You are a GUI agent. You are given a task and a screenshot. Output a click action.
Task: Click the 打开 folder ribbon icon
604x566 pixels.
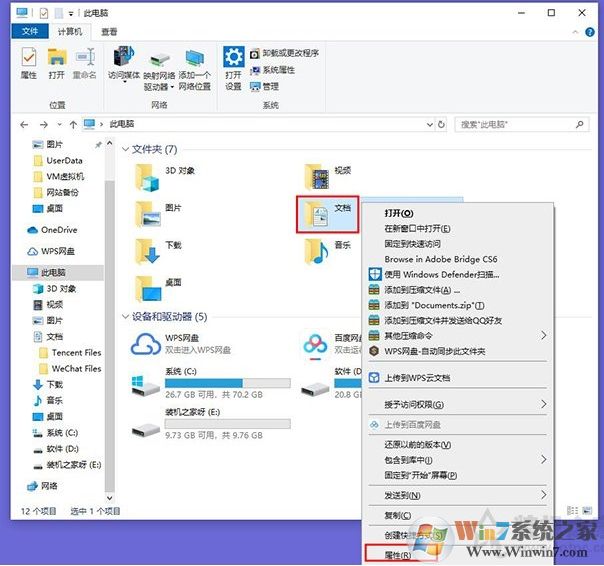[57, 63]
